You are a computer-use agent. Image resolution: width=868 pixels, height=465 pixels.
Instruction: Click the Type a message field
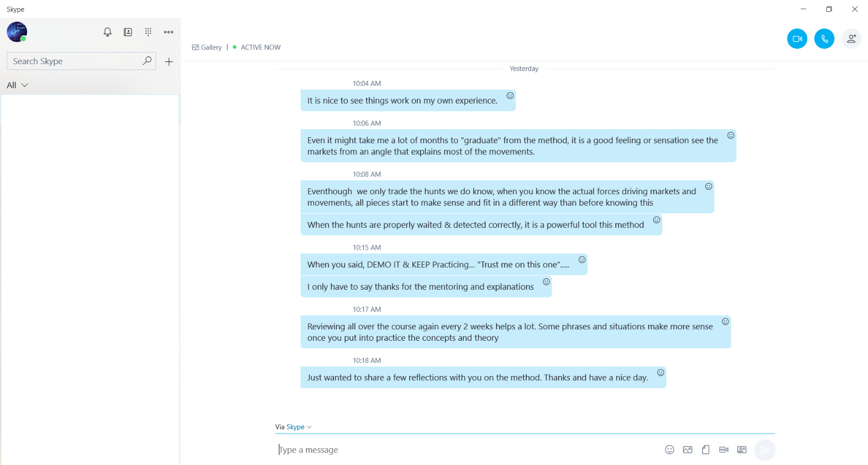467,450
